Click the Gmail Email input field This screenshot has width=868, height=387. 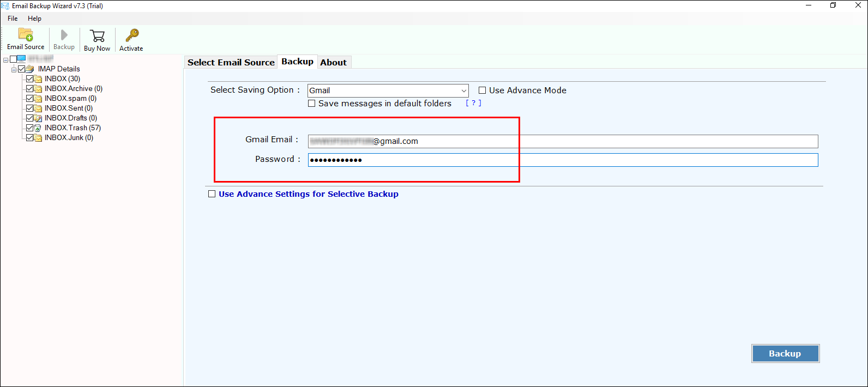point(563,141)
